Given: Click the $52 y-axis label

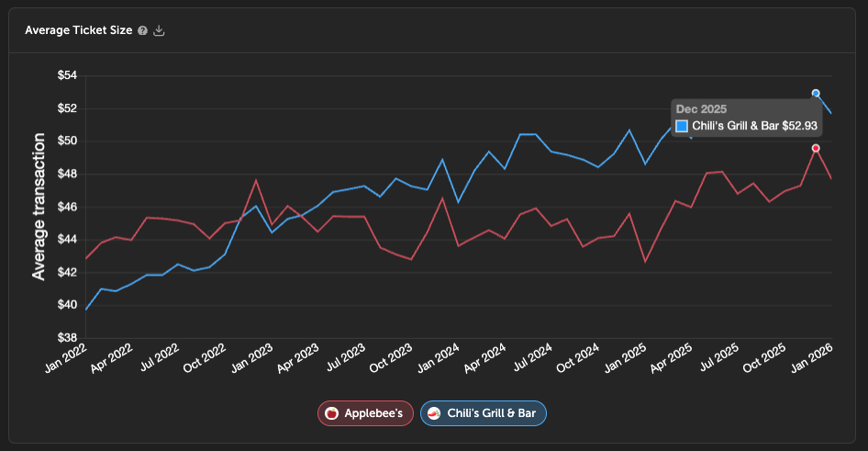Looking at the screenshot, I should [68, 108].
